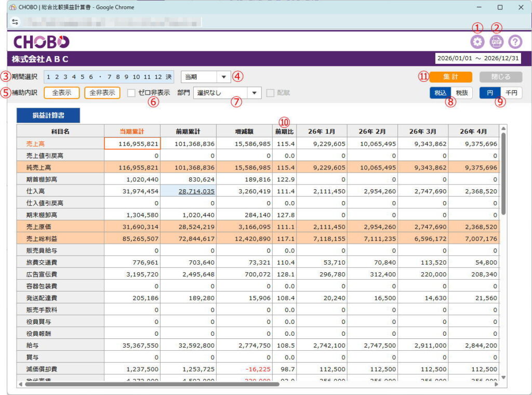The width and height of the screenshot is (532, 395).
Task: Click the vertical scrollbar down arrow
Action: point(502,377)
